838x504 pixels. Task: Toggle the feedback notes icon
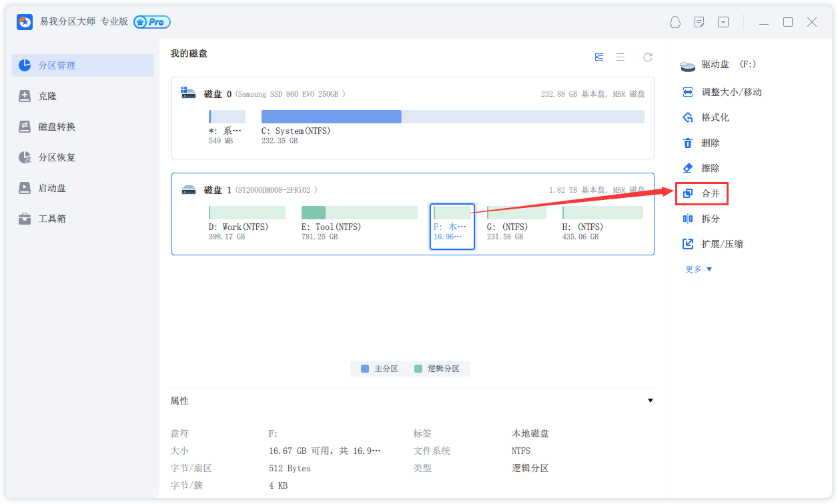pyautogui.click(x=699, y=21)
